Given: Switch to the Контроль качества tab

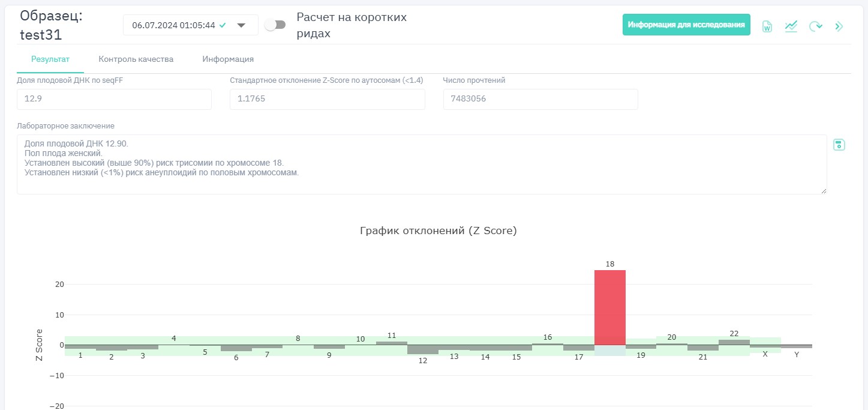Looking at the screenshot, I should (x=136, y=59).
